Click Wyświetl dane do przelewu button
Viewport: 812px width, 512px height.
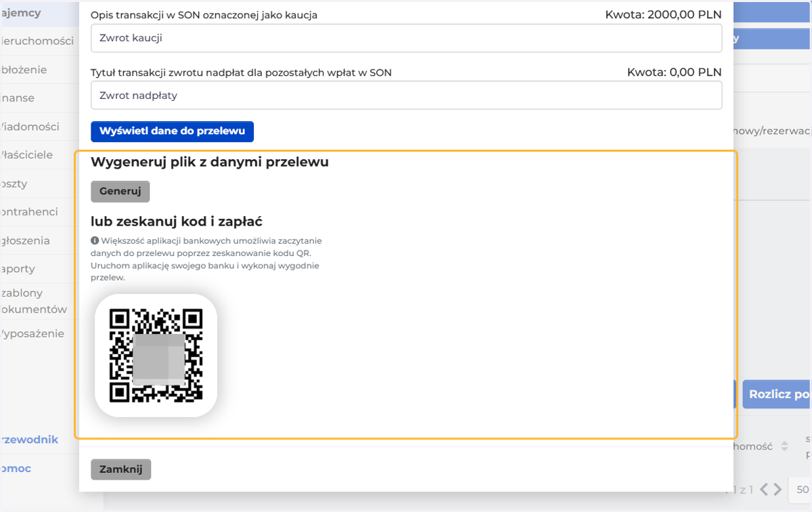[172, 131]
